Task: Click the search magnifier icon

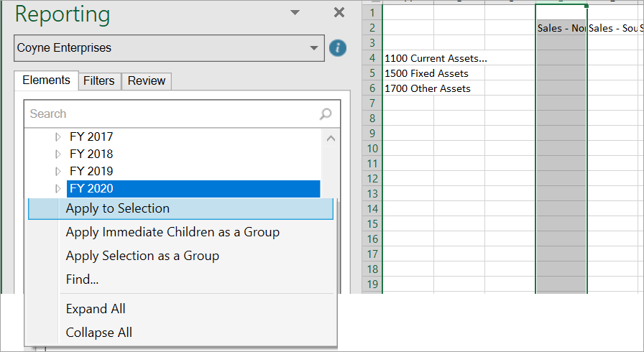Action: tap(326, 114)
